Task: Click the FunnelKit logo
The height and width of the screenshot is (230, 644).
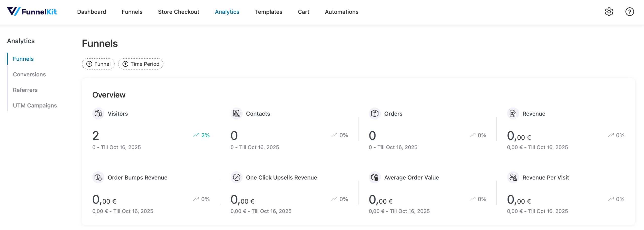Action: 32,12
